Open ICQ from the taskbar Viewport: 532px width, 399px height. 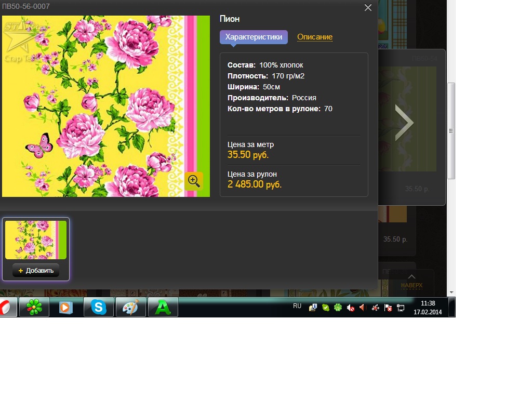tap(34, 307)
